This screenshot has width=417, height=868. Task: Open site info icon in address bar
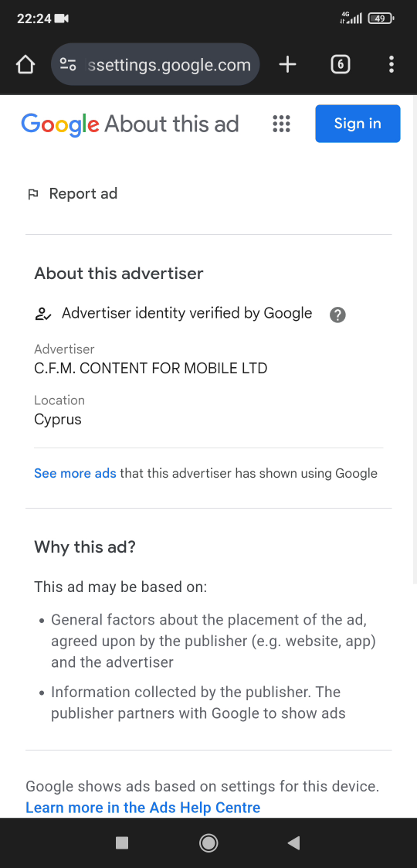pyautogui.click(x=68, y=65)
